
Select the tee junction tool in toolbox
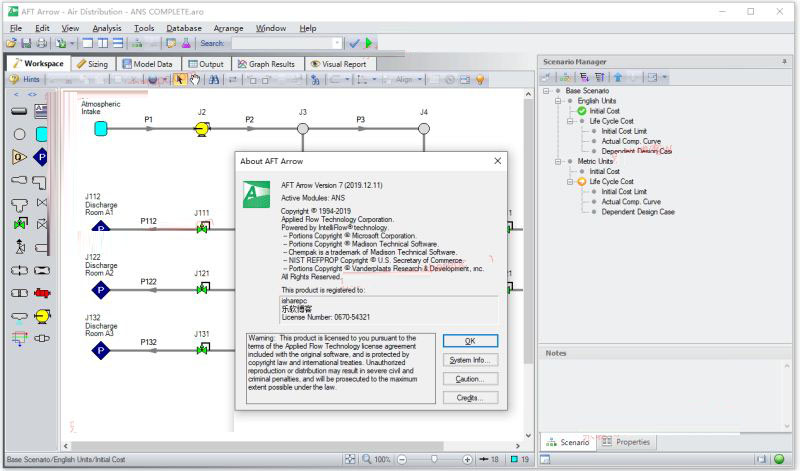[19, 205]
